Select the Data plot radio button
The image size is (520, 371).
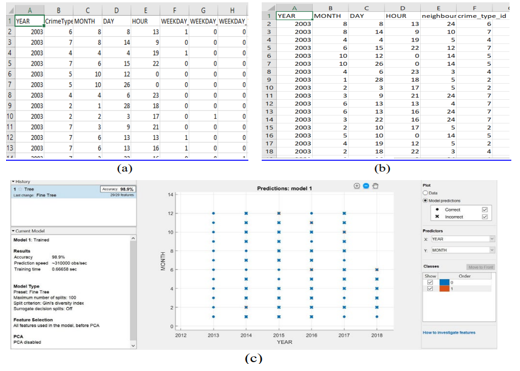[425, 193]
